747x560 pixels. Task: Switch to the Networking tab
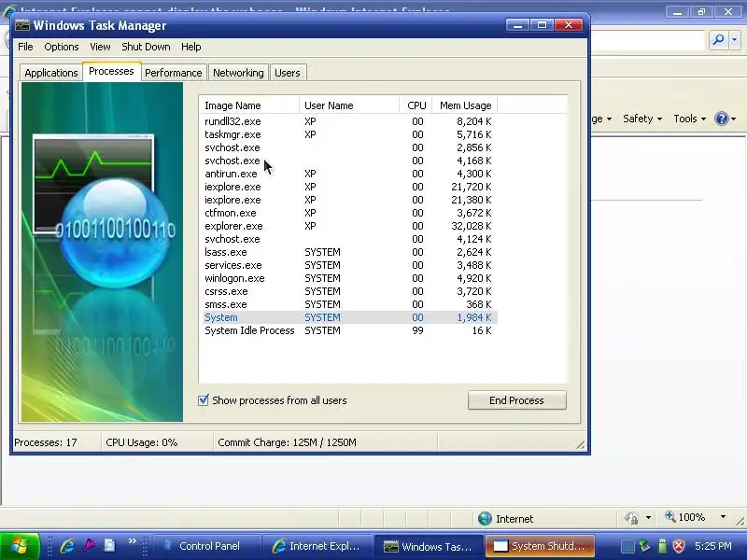point(238,73)
